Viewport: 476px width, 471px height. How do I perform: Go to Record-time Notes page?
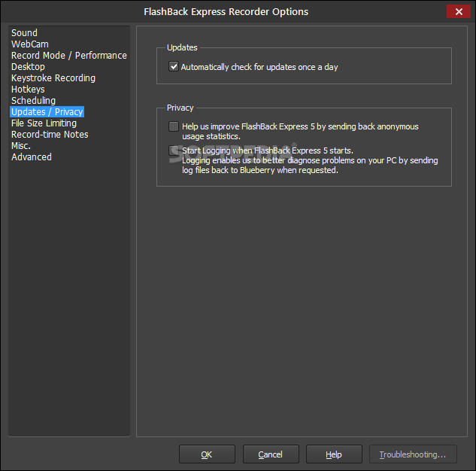tap(50, 134)
